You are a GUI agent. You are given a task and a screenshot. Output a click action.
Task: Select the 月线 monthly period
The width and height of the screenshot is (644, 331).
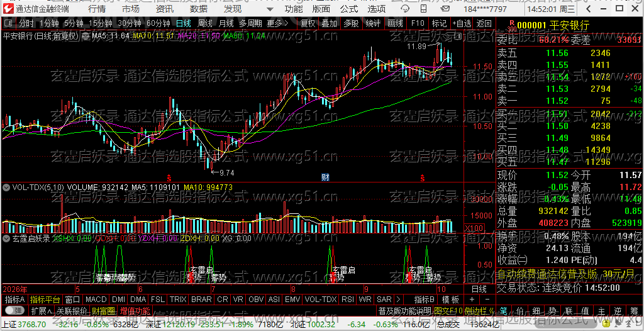(x=226, y=23)
